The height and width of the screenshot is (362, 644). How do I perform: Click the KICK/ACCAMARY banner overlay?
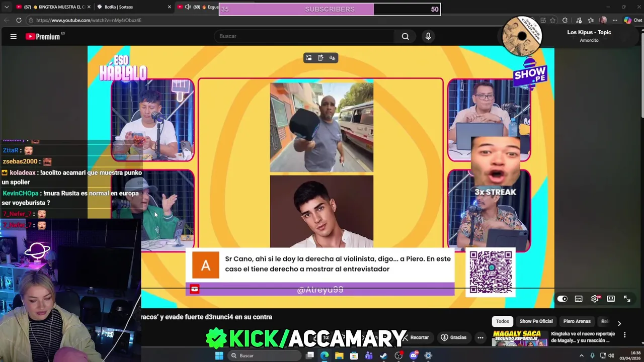(306, 339)
